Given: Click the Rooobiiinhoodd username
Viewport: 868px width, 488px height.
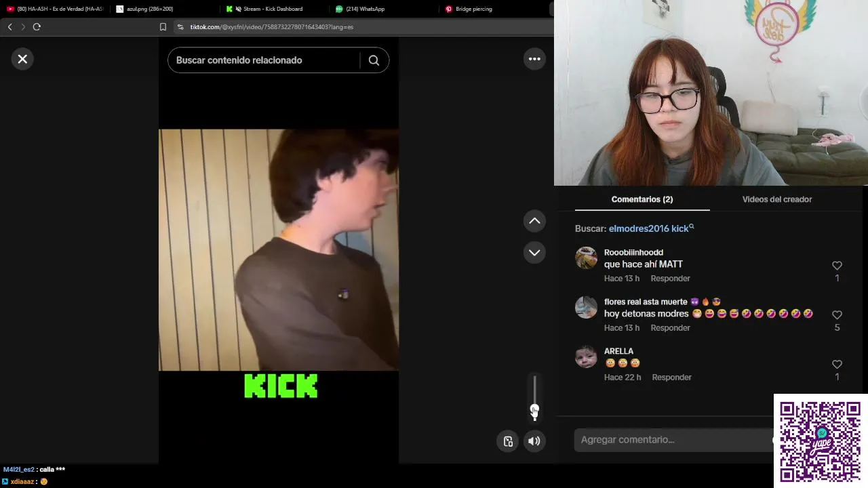Looking at the screenshot, I should click(633, 252).
